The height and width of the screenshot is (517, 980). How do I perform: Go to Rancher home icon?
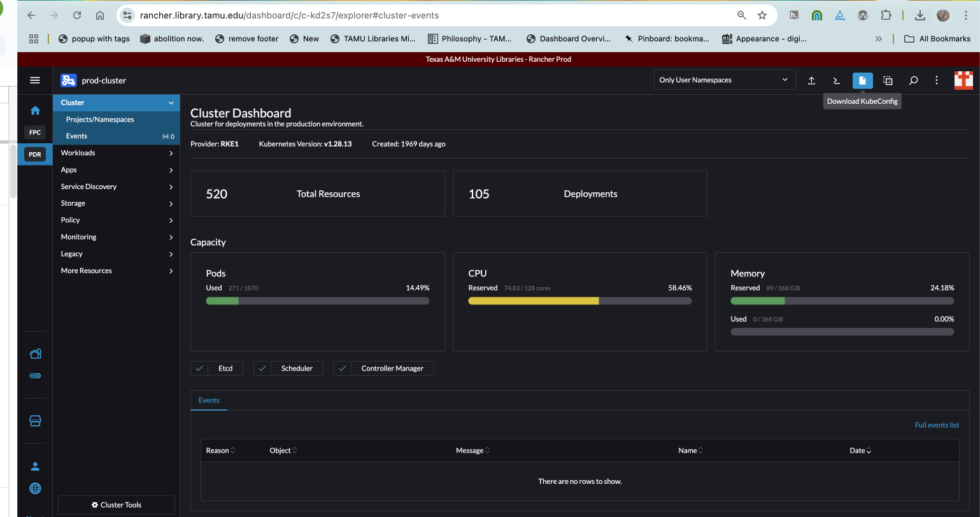click(35, 110)
